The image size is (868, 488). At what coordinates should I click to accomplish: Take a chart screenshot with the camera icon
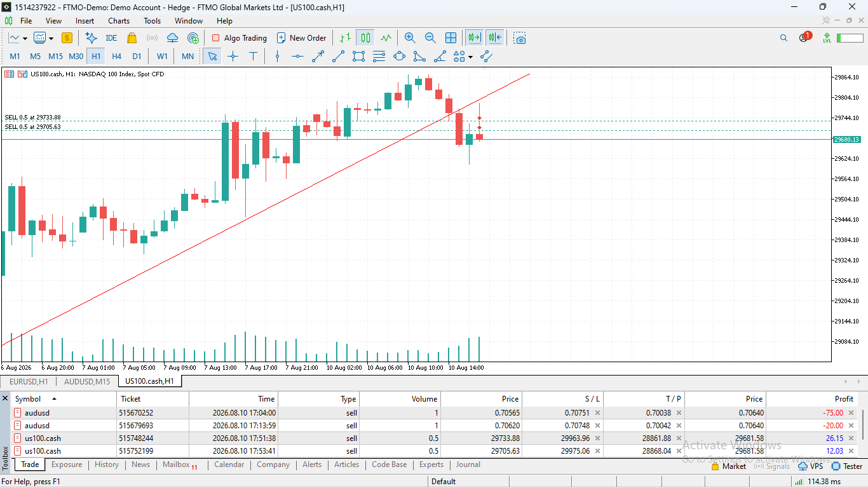click(520, 38)
